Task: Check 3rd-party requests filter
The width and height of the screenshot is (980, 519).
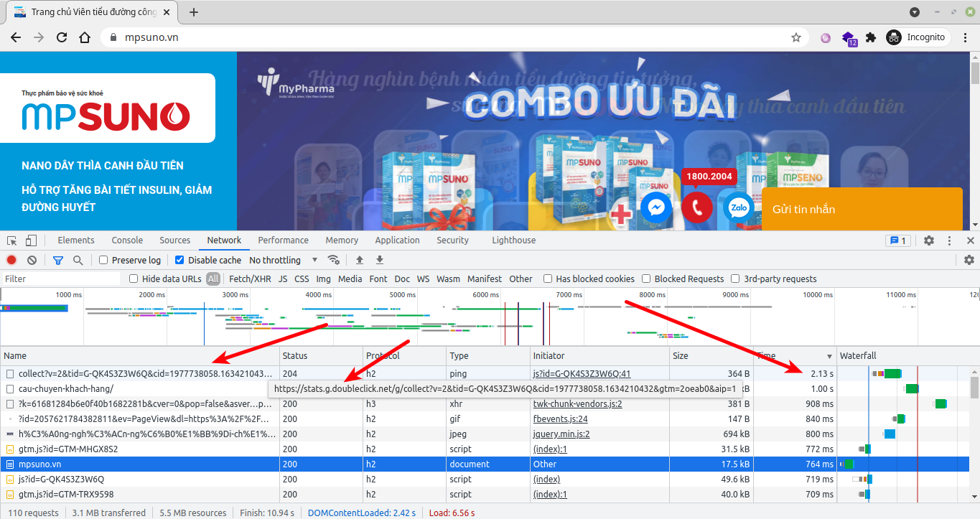Action: click(735, 279)
